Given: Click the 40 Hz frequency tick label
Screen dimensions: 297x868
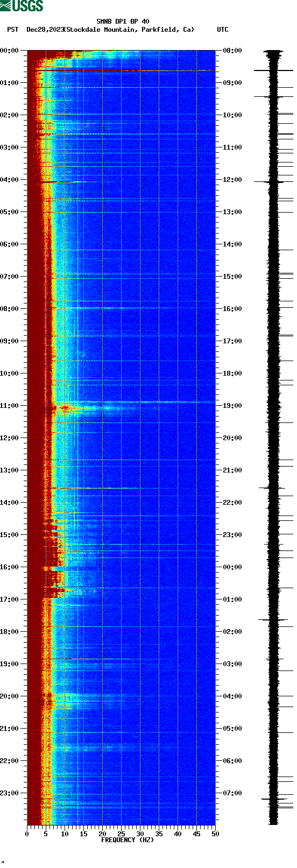Looking at the screenshot, I should 178,834.
